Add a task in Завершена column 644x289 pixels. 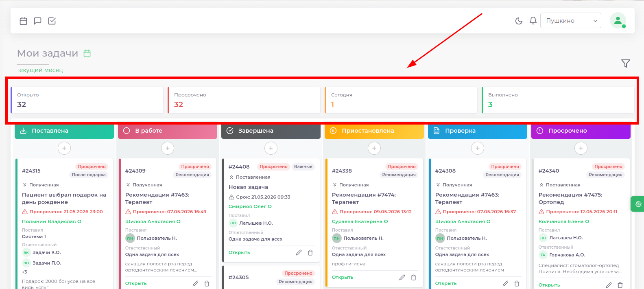coord(271,148)
